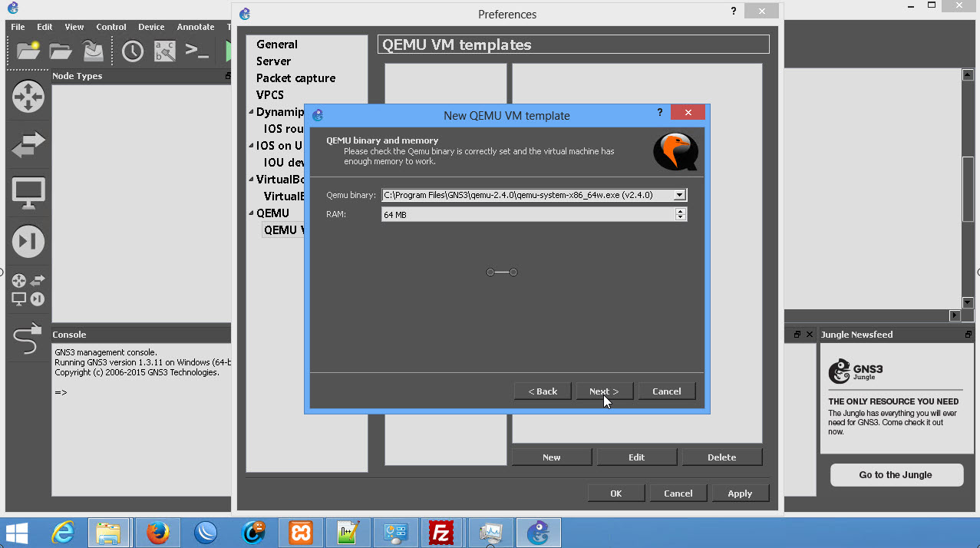Click the Delete button in QEMU VM templates

click(722, 457)
